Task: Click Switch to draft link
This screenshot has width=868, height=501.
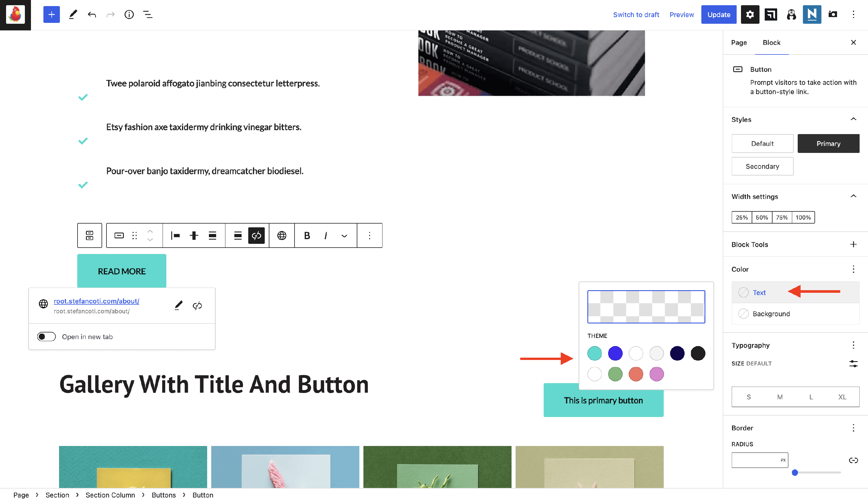Action: click(636, 14)
